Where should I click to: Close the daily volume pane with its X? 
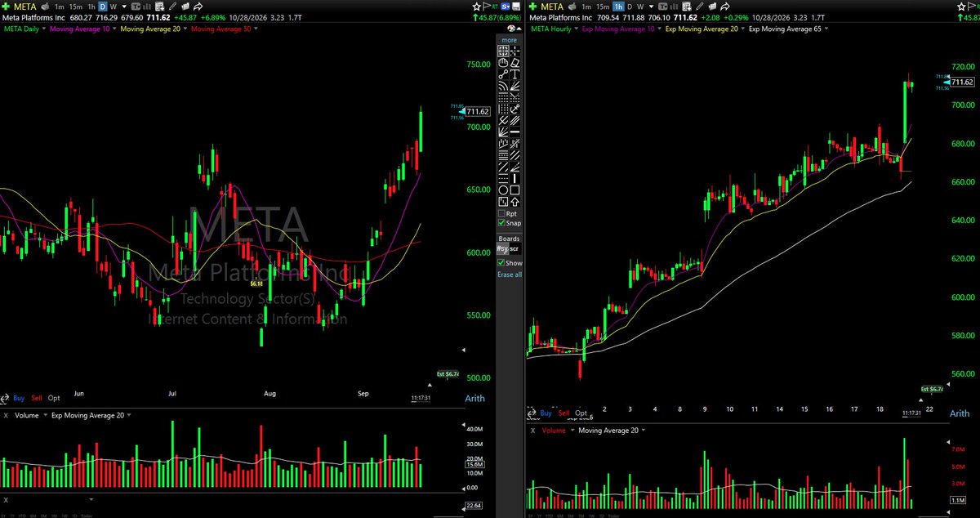[6, 415]
